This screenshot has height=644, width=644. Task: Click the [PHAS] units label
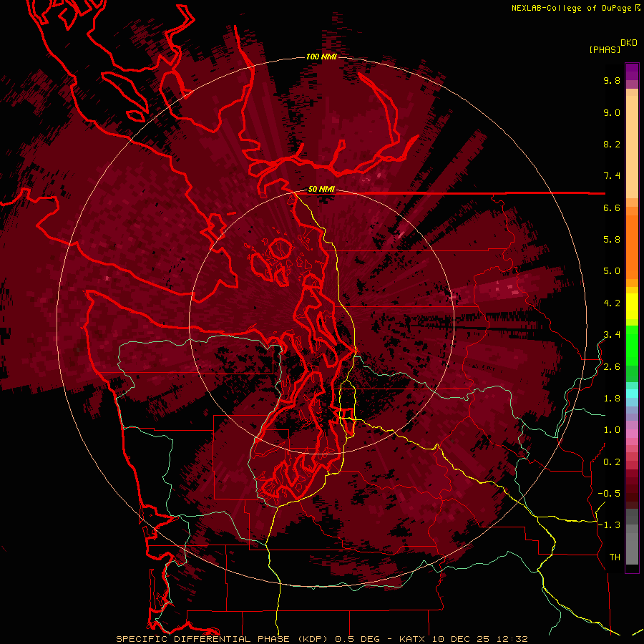pos(605,49)
